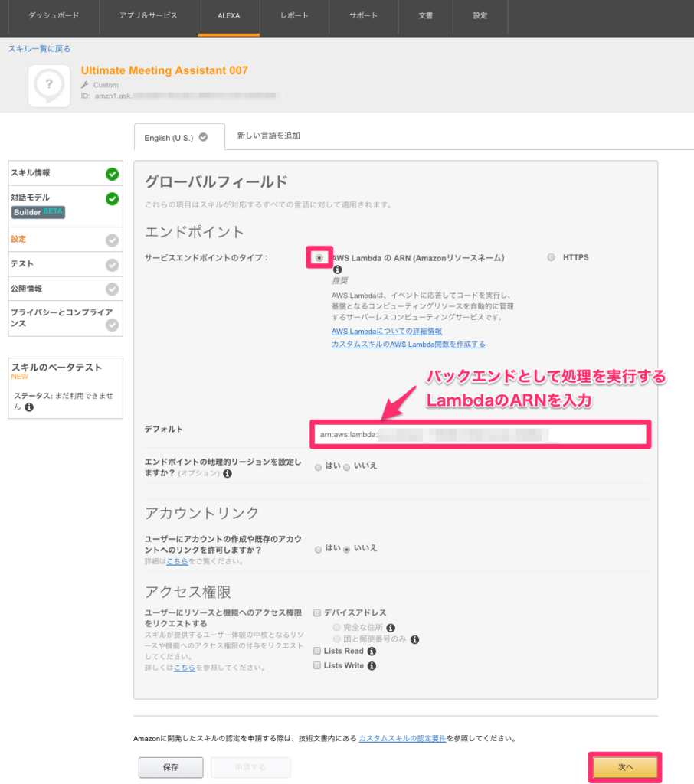Select the 国と郵便番号のみ radio option
This screenshot has height=784, width=694.
coord(337,639)
